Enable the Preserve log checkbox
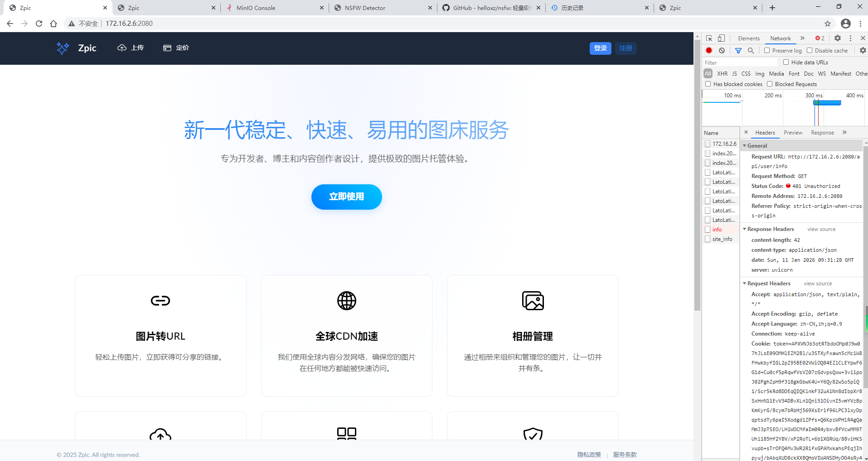 (x=766, y=50)
